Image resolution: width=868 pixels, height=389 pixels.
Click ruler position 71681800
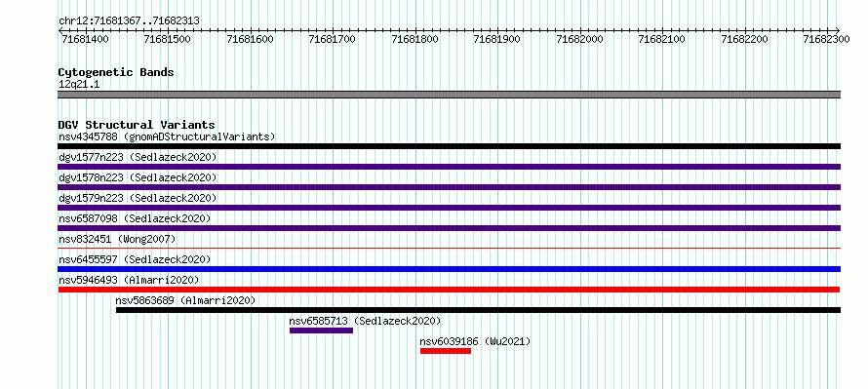click(414, 39)
